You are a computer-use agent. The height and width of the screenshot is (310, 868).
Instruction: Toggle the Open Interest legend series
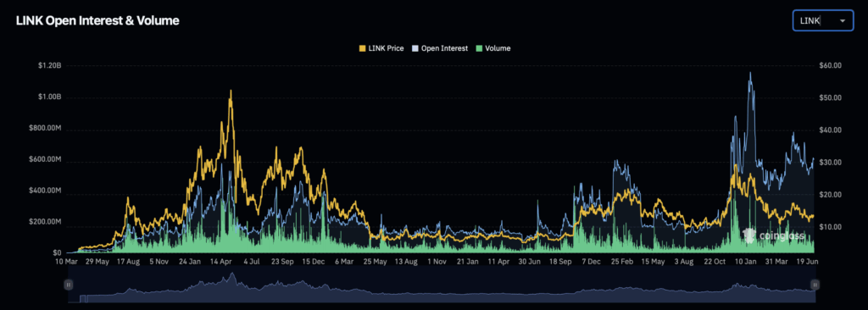coord(440,48)
